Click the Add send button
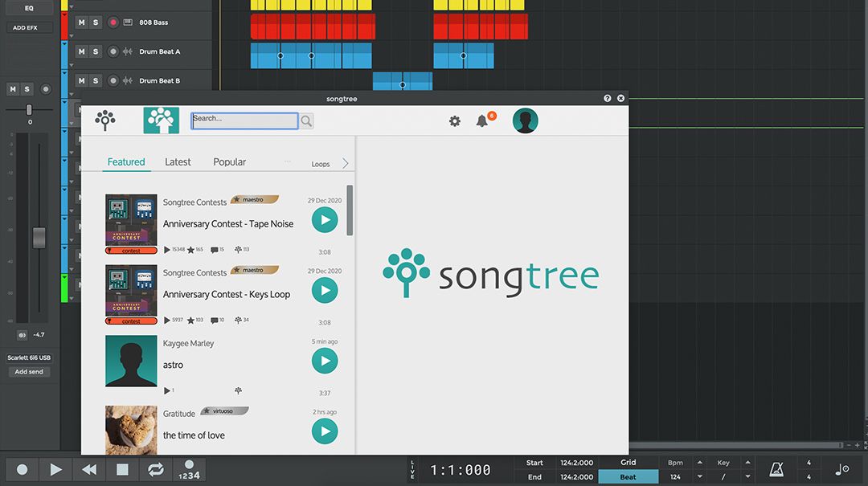Viewport: 868px width, 486px height. (29, 372)
